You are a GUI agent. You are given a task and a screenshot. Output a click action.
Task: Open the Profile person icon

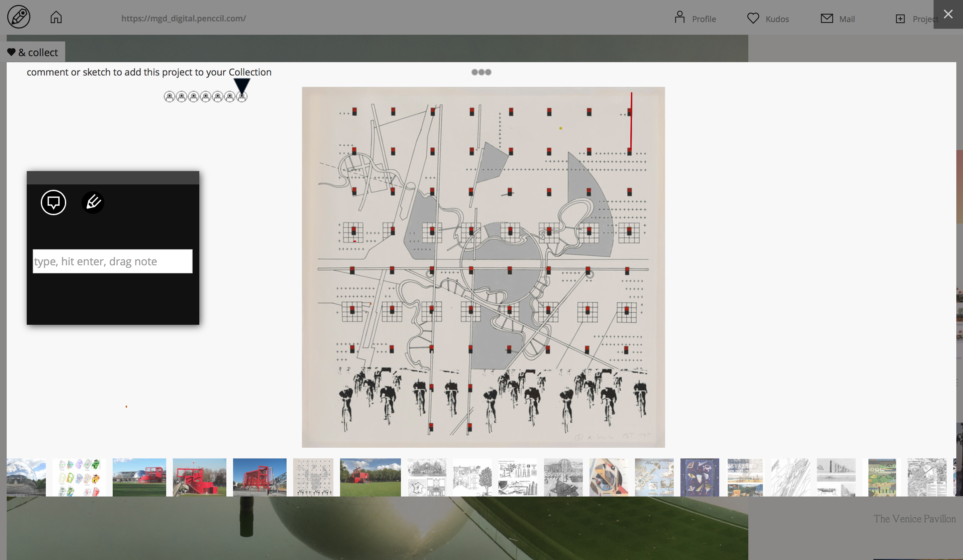(x=679, y=18)
